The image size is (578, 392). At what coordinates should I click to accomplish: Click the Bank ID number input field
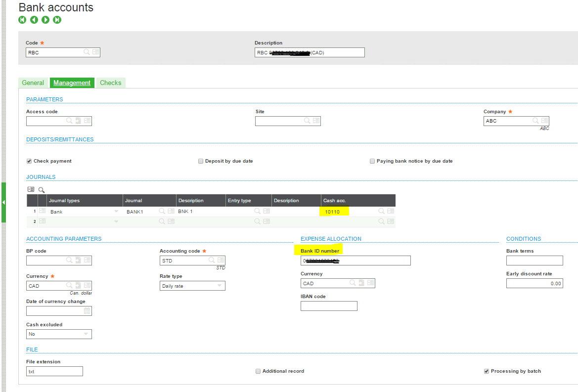pyautogui.click(x=356, y=261)
